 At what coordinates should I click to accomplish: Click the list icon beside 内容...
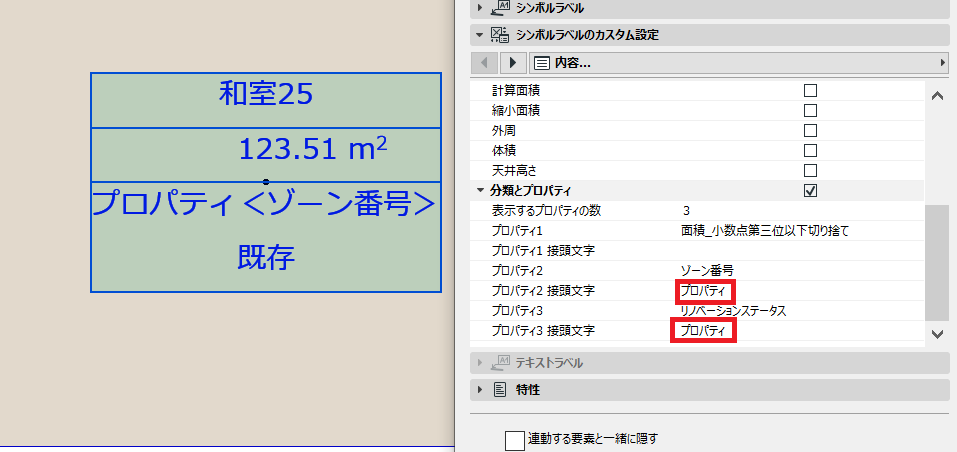click(x=540, y=62)
